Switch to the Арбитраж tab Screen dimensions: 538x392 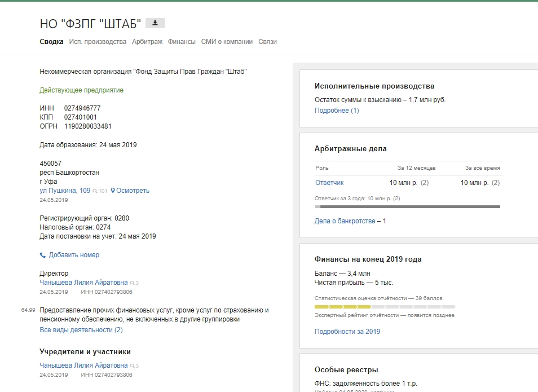click(x=147, y=42)
